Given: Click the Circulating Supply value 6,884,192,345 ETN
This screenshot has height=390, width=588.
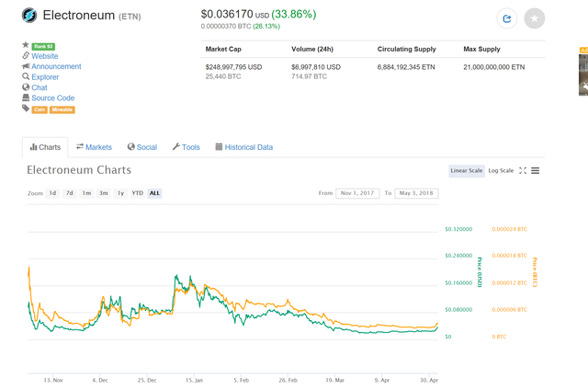Looking at the screenshot, I should click(x=406, y=67).
